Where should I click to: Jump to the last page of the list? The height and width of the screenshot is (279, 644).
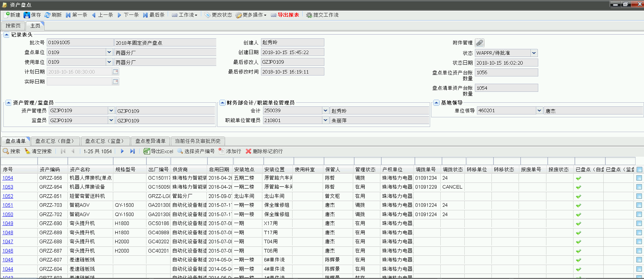click(x=133, y=151)
